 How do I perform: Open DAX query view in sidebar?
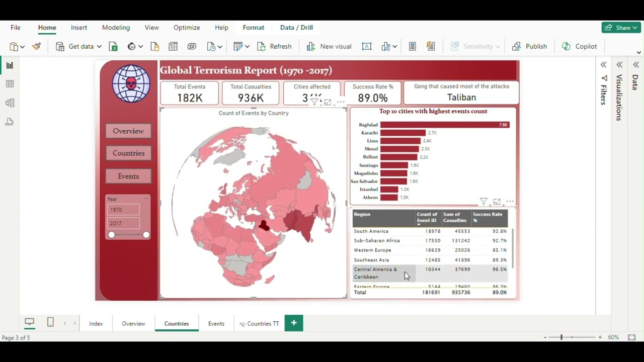coord(10,122)
